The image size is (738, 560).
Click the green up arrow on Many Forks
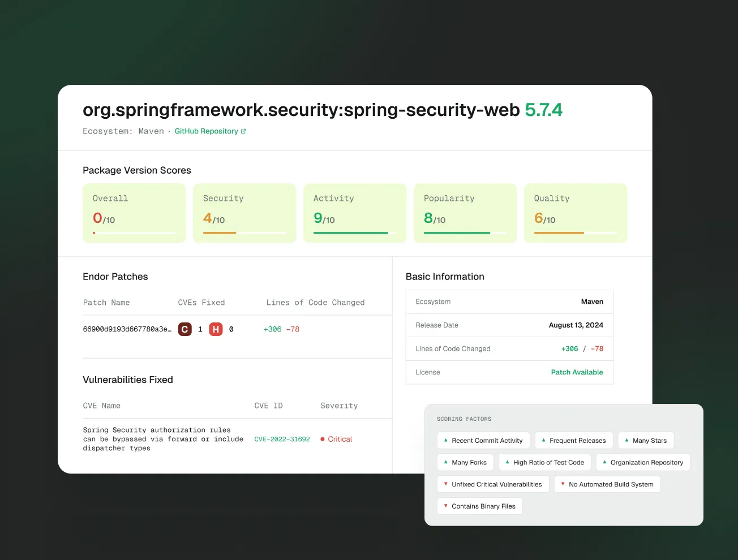[446, 462]
